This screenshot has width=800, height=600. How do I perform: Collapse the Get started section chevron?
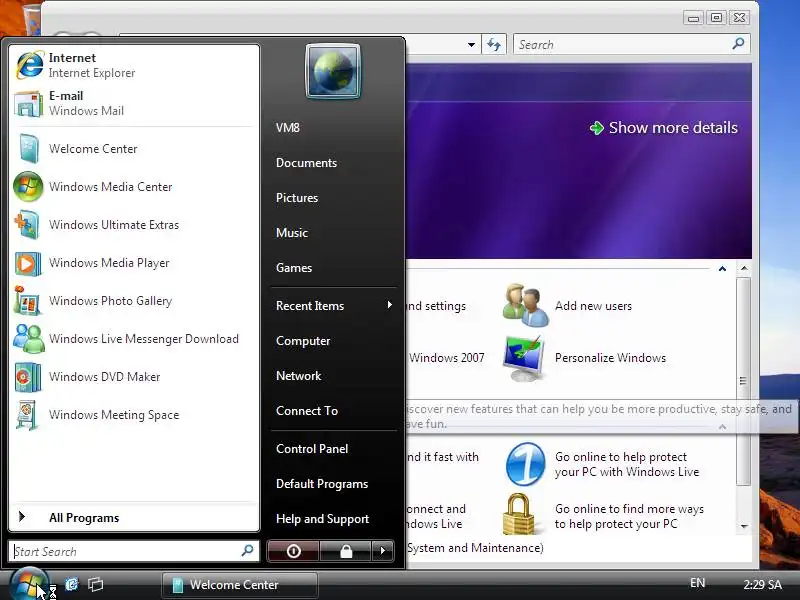(722, 268)
